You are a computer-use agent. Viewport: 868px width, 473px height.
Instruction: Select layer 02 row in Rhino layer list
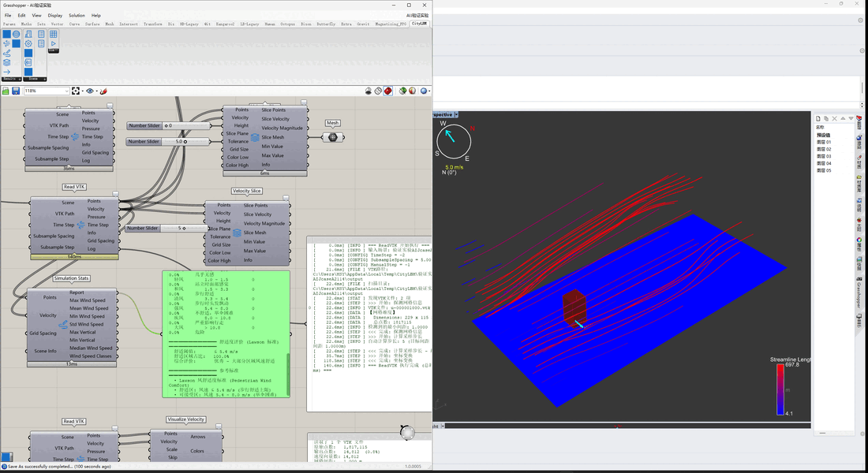coord(825,149)
